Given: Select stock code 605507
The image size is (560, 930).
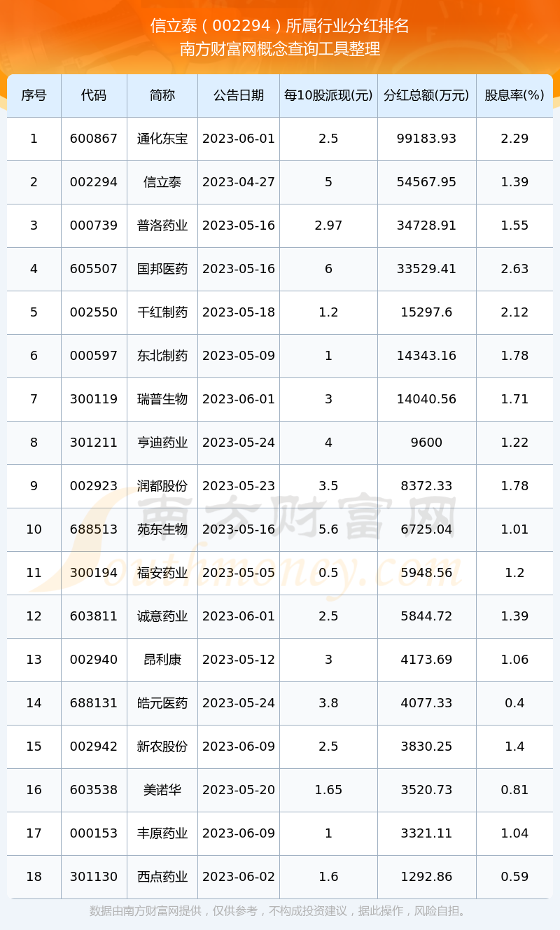Looking at the screenshot, I should tap(94, 269).
